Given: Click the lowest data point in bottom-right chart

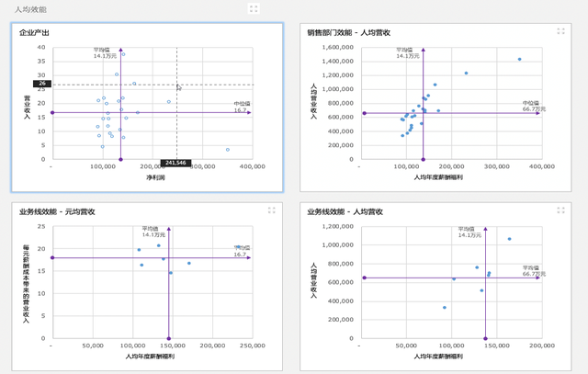Looking at the screenshot, I should click(445, 308).
